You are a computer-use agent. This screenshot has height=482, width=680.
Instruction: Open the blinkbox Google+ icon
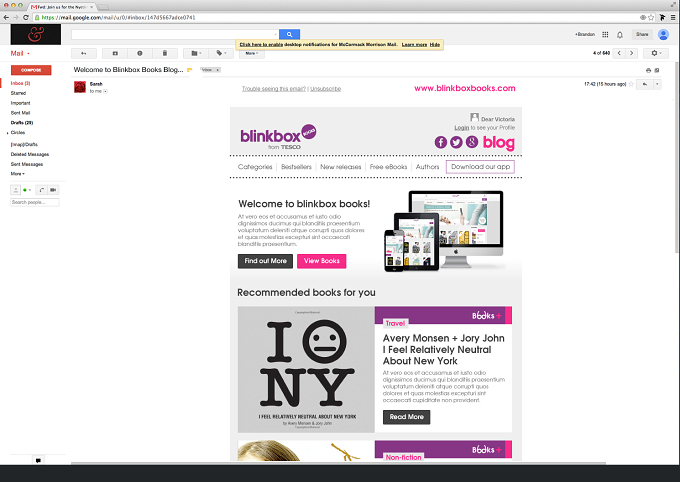pos(472,142)
